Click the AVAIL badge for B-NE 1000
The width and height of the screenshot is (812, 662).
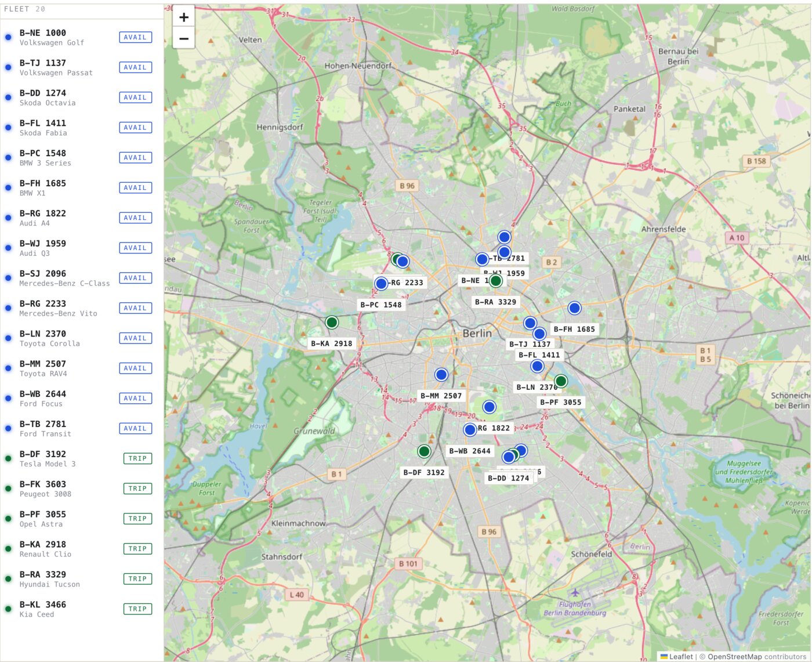click(135, 37)
